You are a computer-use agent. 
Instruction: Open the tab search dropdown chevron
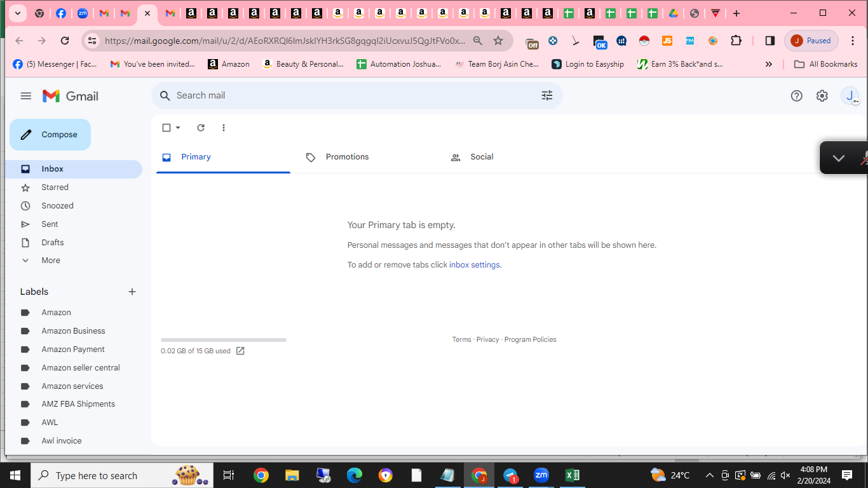pos(17,13)
